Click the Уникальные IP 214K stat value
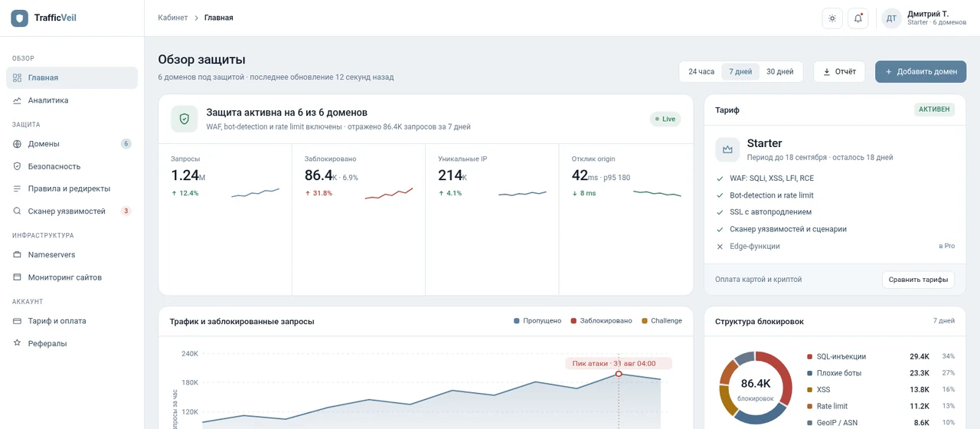This screenshot has width=980, height=429. click(x=452, y=175)
